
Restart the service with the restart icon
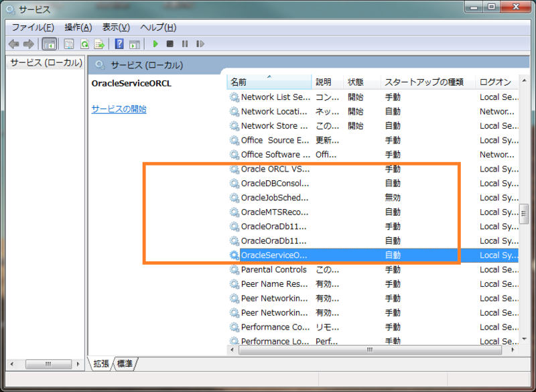pos(200,44)
